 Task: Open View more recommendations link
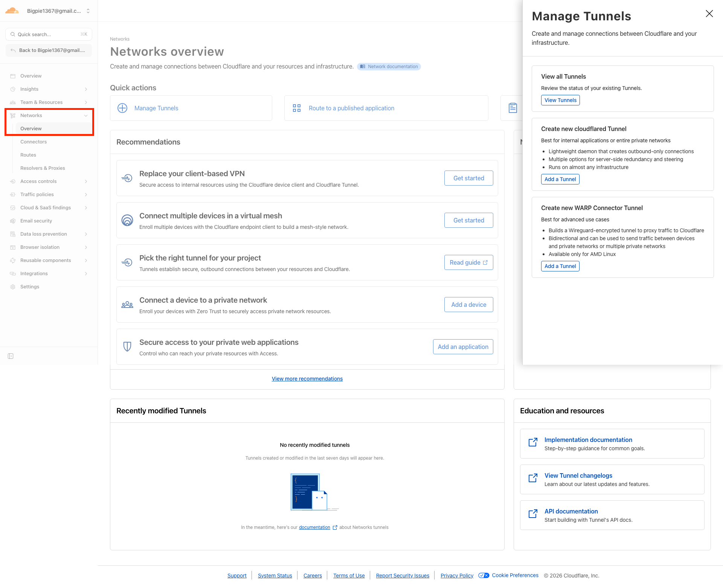[x=307, y=379]
